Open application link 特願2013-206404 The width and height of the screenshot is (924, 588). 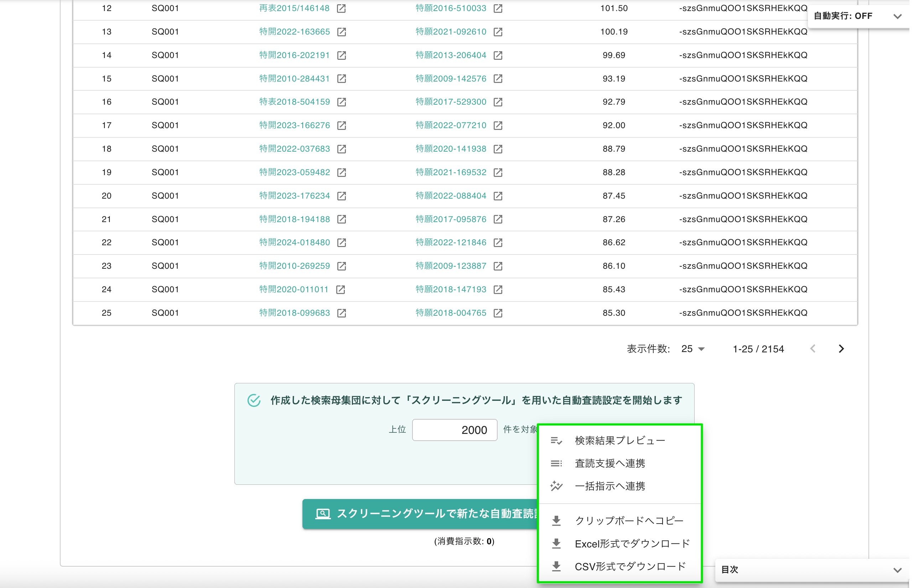451,55
